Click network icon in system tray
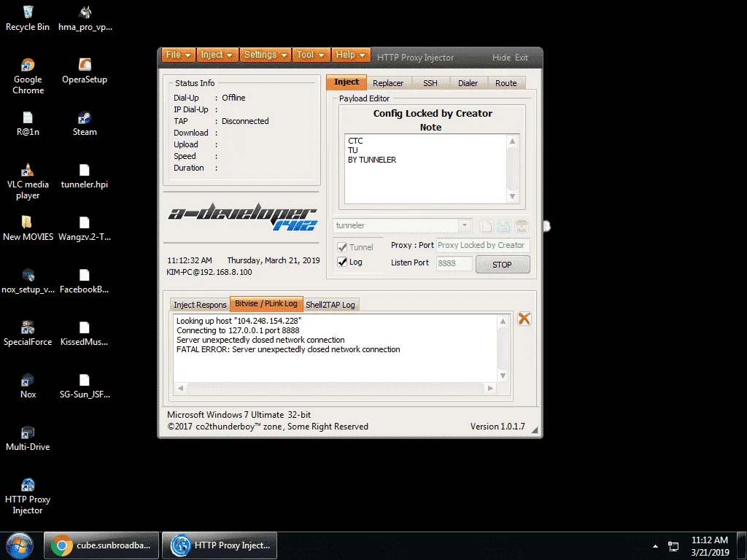747x560 pixels. click(x=673, y=546)
